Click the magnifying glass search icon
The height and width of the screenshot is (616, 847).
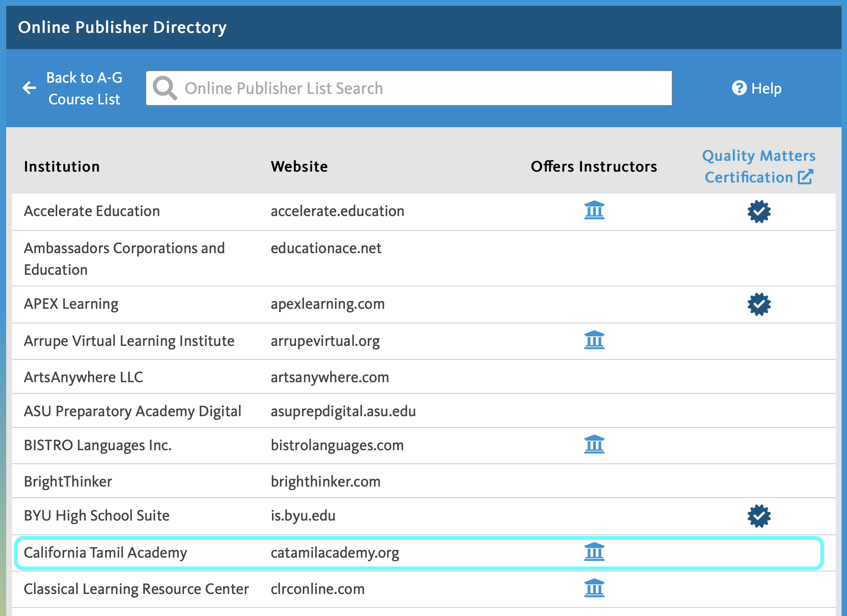165,88
